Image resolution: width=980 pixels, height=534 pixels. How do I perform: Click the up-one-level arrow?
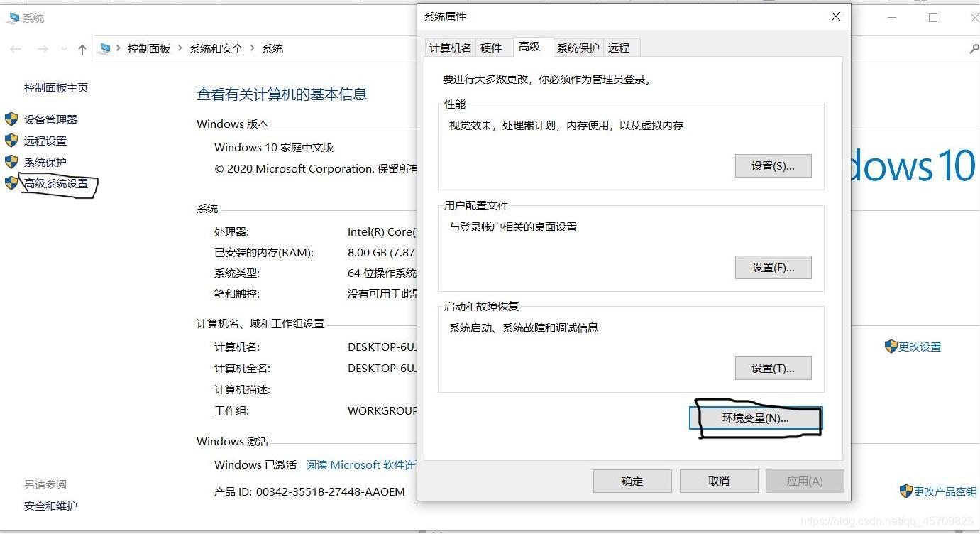(82, 49)
